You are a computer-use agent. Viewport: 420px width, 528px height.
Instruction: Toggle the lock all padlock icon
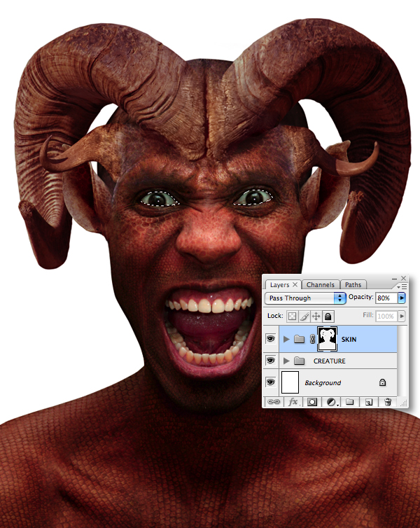[x=328, y=317]
